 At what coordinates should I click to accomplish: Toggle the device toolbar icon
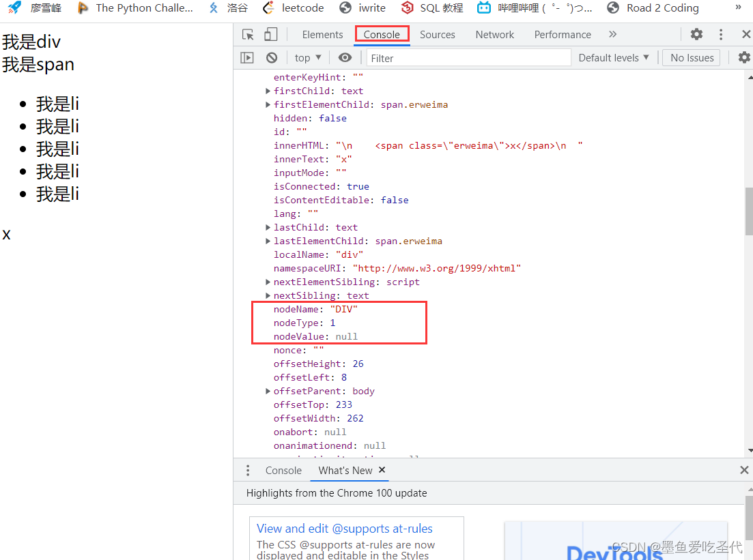(x=271, y=35)
